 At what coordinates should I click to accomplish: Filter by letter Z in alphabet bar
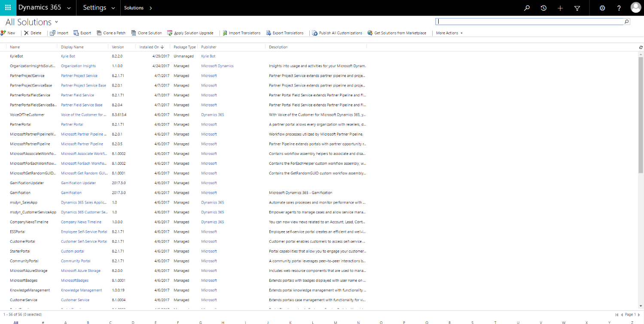click(631, 322)
